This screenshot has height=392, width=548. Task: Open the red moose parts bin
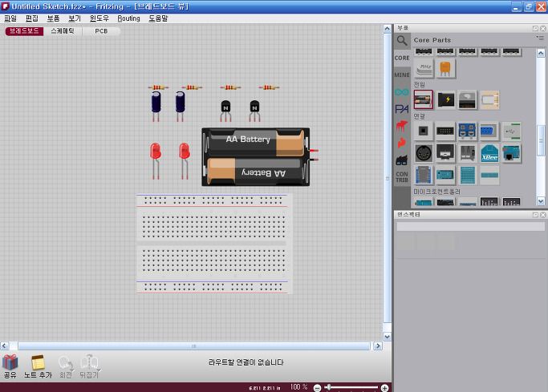[x=402, y=126]
